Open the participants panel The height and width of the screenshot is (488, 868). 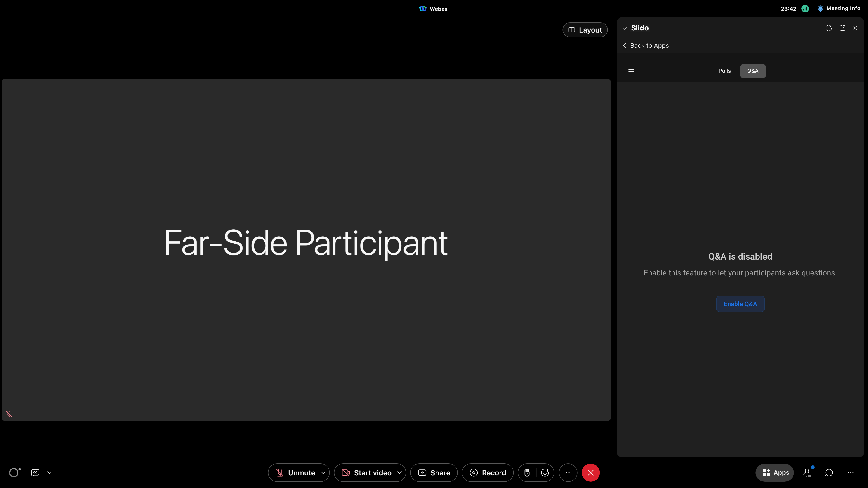click(807, 472)
